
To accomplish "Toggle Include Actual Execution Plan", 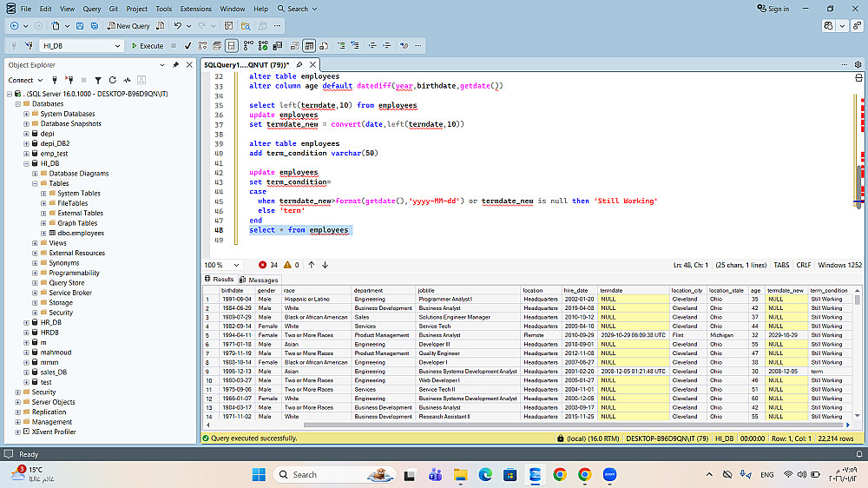I will [248, 45].
